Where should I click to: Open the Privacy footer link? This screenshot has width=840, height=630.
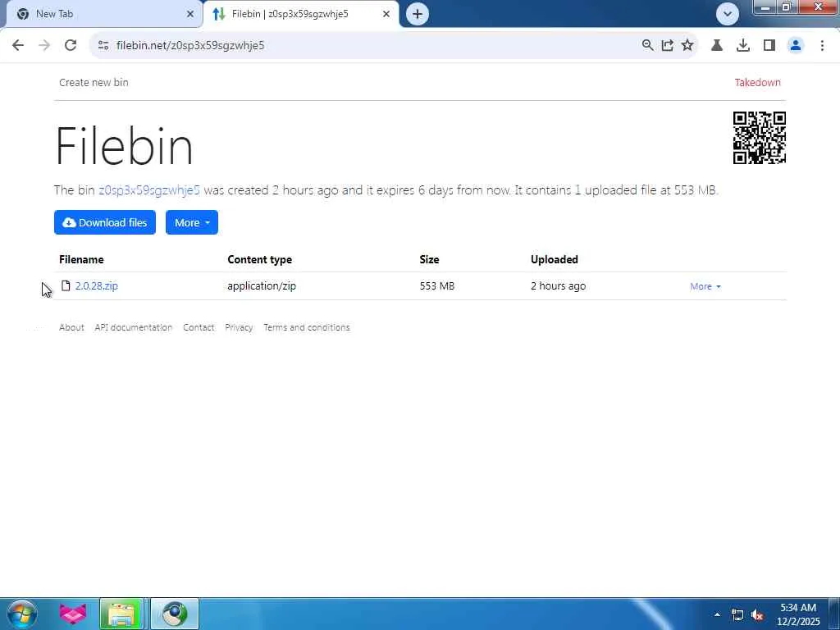[x=239, y=327]
